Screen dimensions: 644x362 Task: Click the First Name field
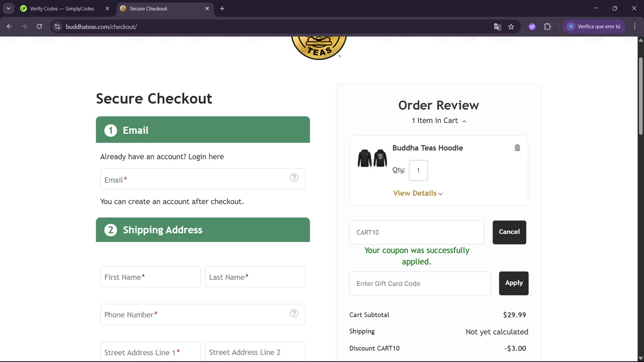(x=150, y=277)
